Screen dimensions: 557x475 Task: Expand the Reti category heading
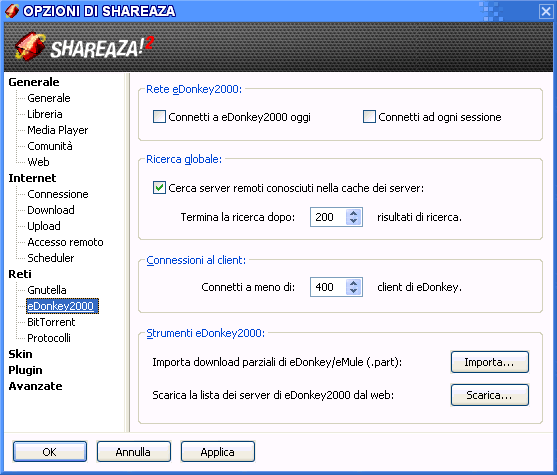click(20, 274)
